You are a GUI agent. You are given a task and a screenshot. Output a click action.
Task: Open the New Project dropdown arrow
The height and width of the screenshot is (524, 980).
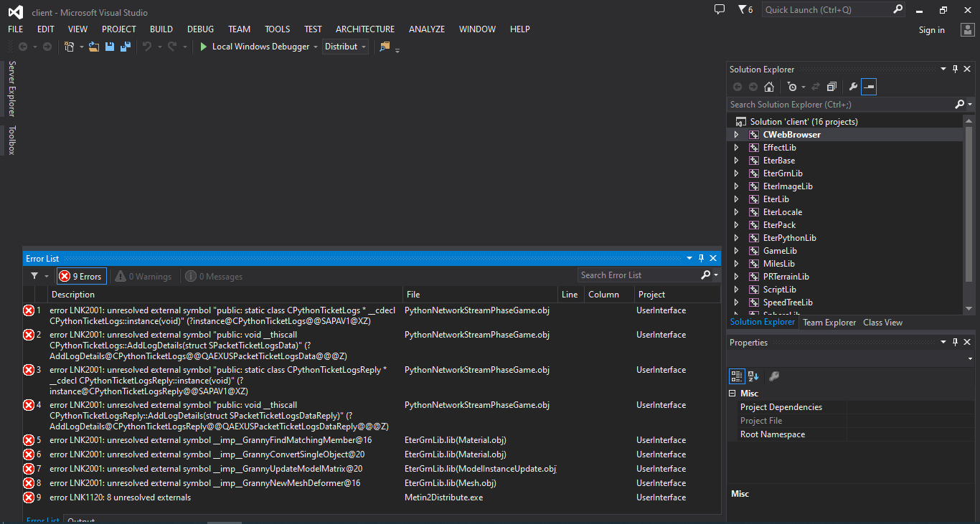point(81,47)
